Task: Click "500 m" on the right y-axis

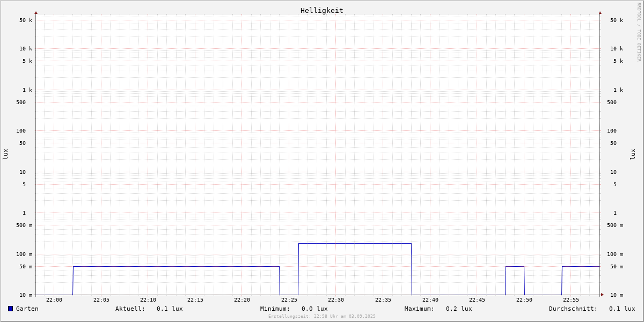Action: [615, 225]
